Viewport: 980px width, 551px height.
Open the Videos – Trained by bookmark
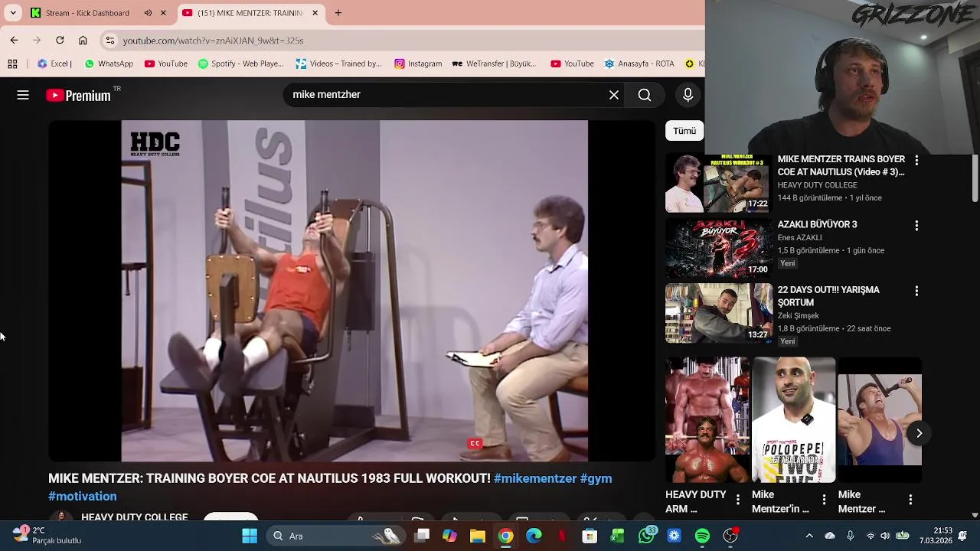(338, 64)
